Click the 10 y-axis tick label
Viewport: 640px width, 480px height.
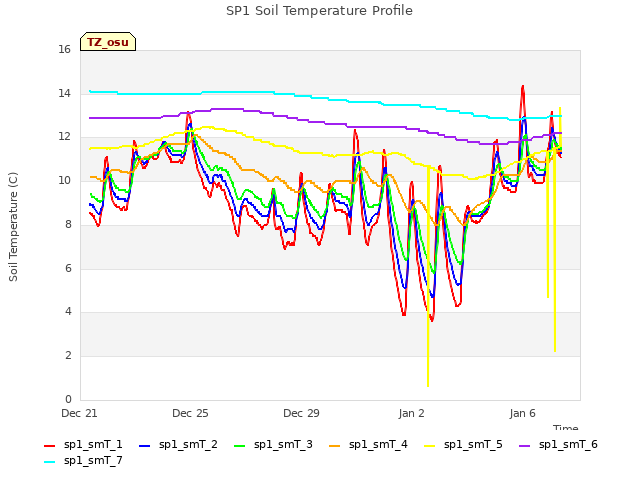point(64,180)
